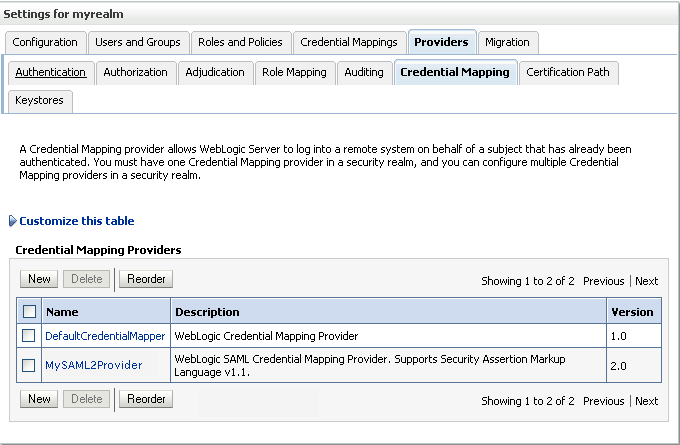The image size is (680, 445).
Task: Check the DefaultCredentialMapper row checkbox
Action: pos(29,335)
